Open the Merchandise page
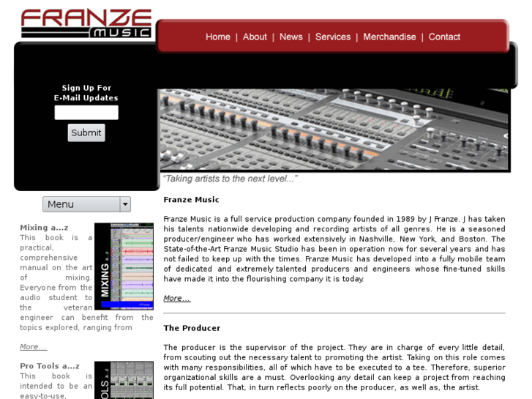The height and width of the screenshot is (399, 532). tap(389, 37)
